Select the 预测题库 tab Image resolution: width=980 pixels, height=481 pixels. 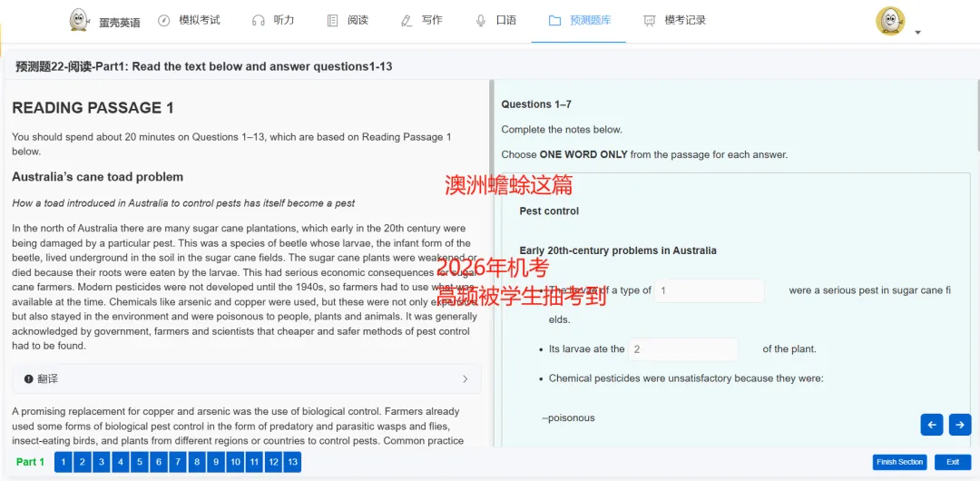coord(579,20)
